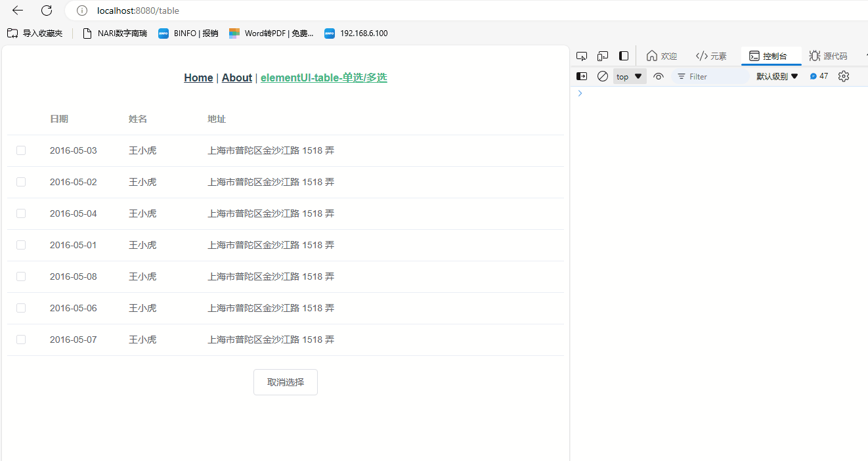Screen dimensions: 868x461
Task: Click date cell 2016-05-03
Action: point(74,150)
